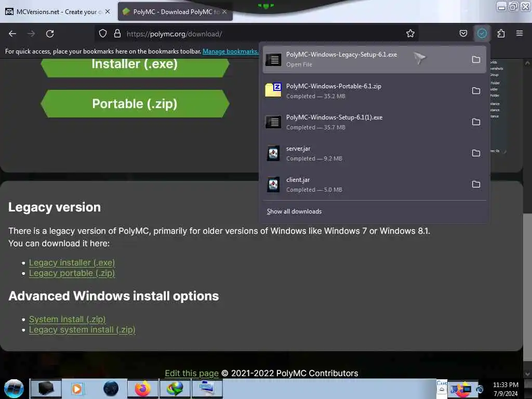Open the Legacy system install (.zip) link
532x399 pixels.
82,330
